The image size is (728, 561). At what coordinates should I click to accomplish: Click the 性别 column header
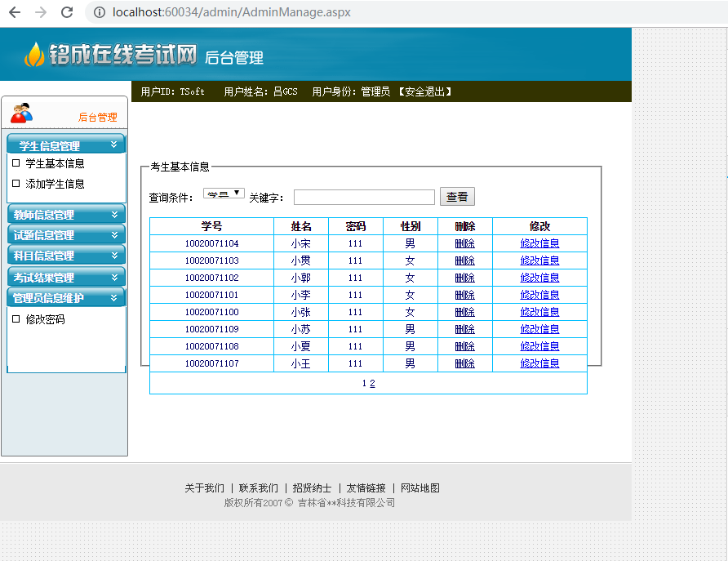coord(411,226)
